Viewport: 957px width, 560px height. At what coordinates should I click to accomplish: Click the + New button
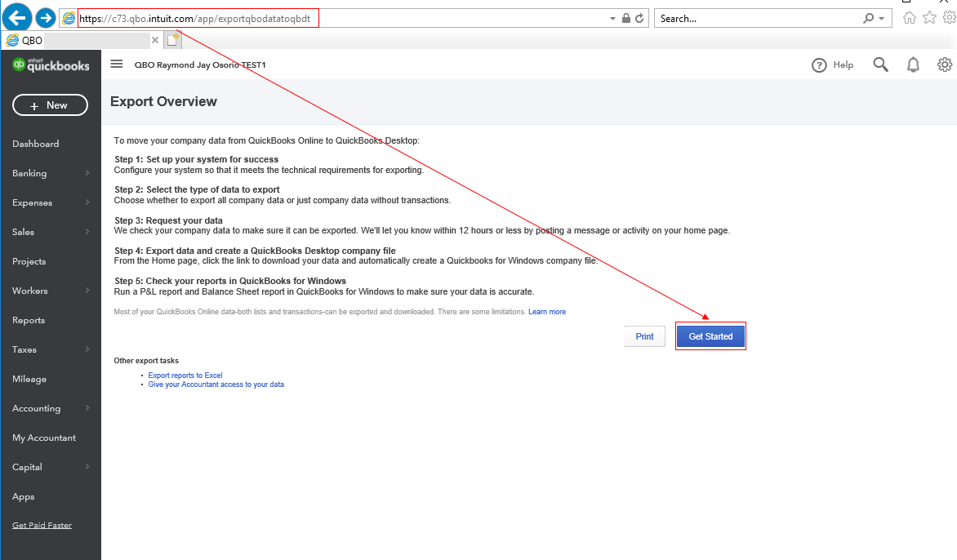[50, 105]
